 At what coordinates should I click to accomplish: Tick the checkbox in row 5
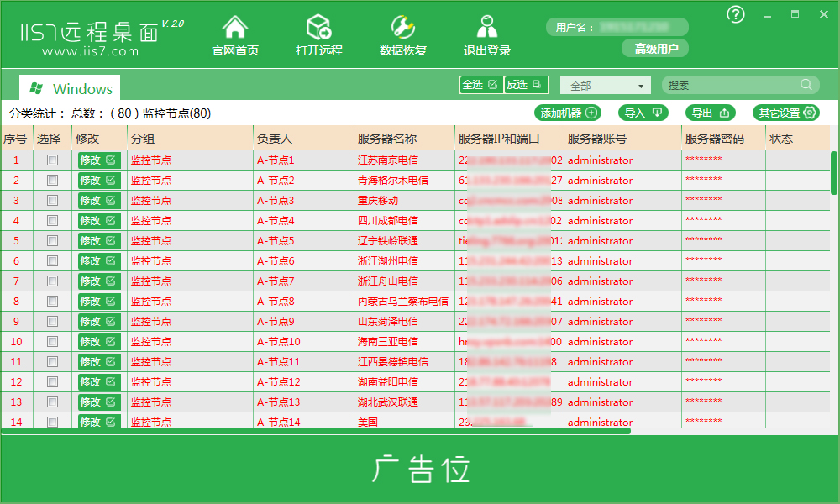(52, 240)
